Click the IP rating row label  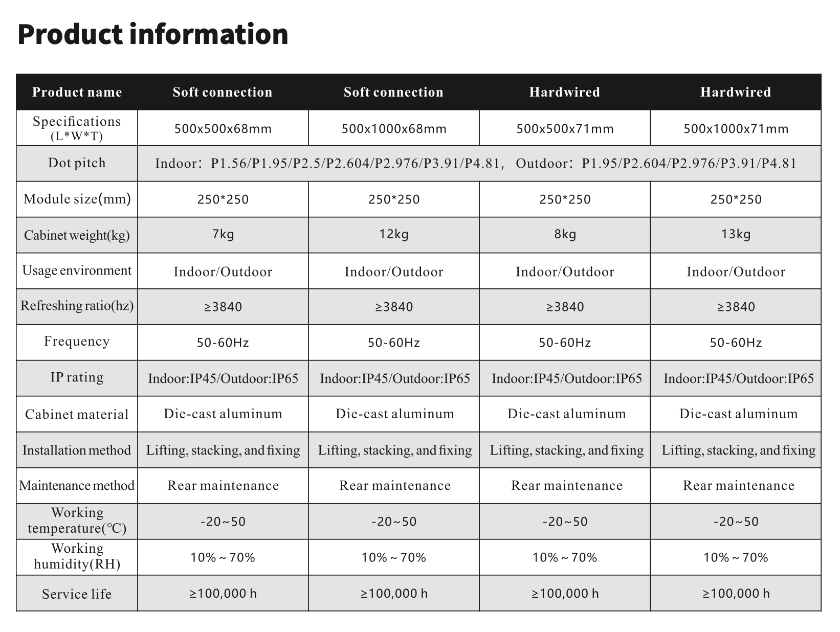[77, 377]
